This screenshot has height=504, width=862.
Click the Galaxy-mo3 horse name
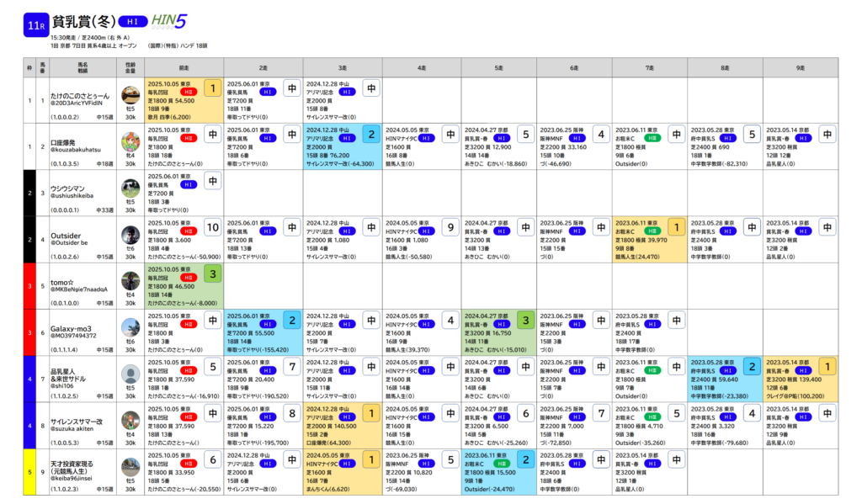(71, 329)
